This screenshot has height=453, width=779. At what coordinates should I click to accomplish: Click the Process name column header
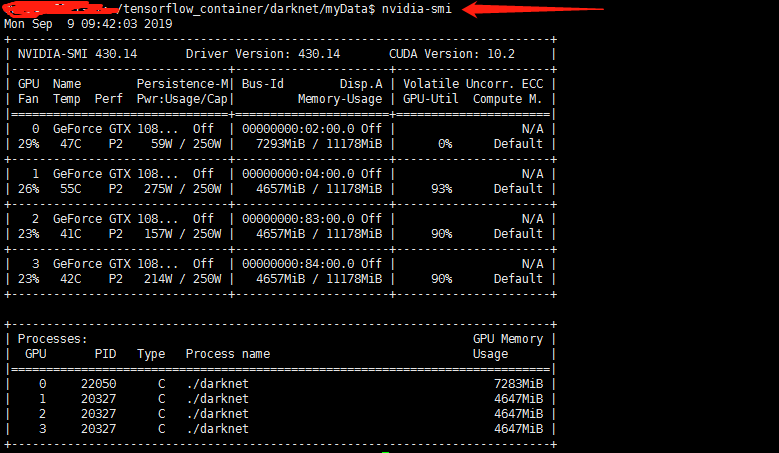[228, 354]
